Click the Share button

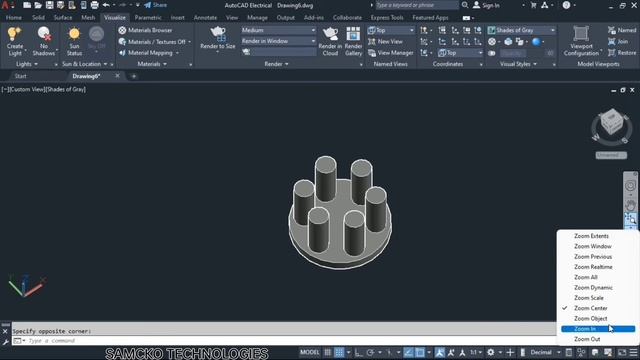click(156, 5)
